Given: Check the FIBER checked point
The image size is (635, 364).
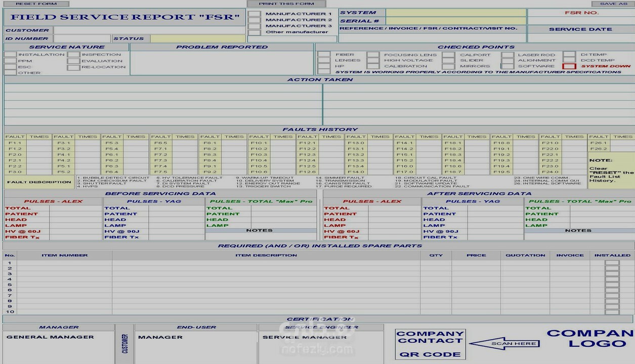Looking at the screenshot, I should point(324,55).
